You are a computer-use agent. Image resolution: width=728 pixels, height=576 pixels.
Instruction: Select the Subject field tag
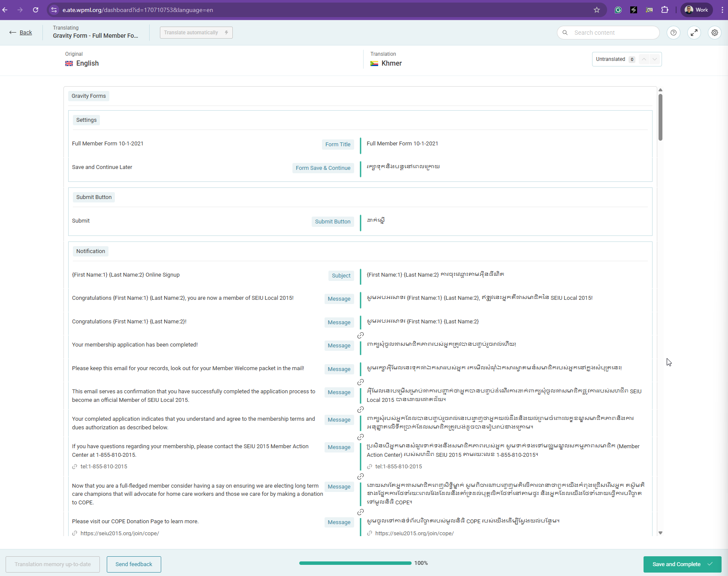point(341,276)
